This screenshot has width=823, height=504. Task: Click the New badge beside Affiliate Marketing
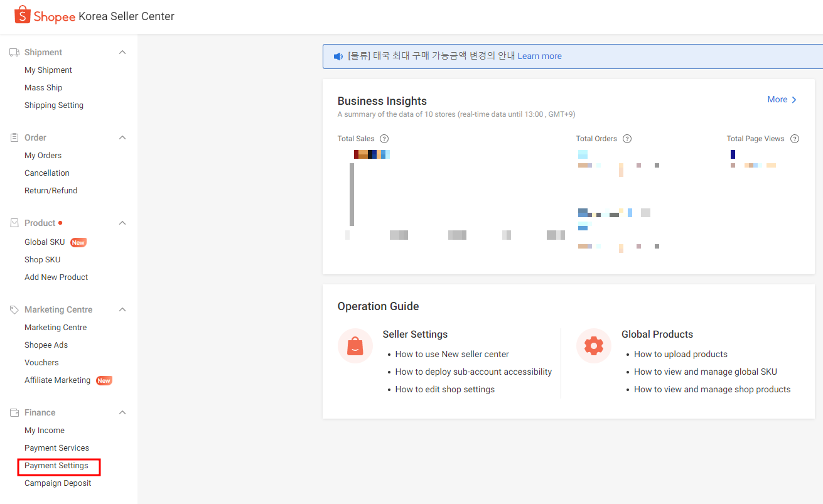click(x=104, y=380)
